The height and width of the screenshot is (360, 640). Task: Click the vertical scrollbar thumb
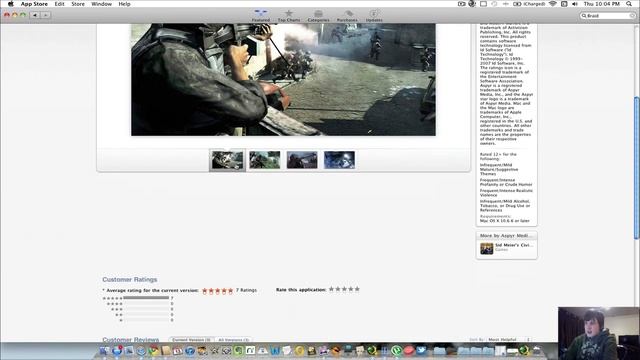click(637, 168)
